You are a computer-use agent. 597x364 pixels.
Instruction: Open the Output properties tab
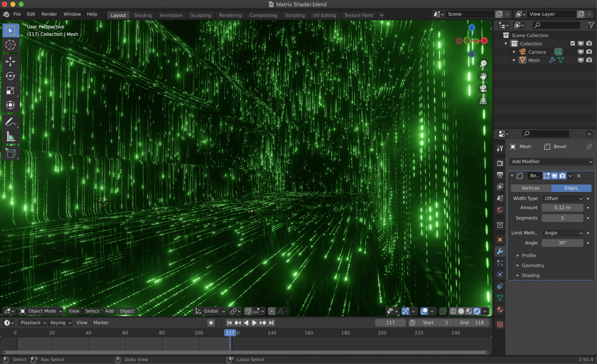click(500, 175)
